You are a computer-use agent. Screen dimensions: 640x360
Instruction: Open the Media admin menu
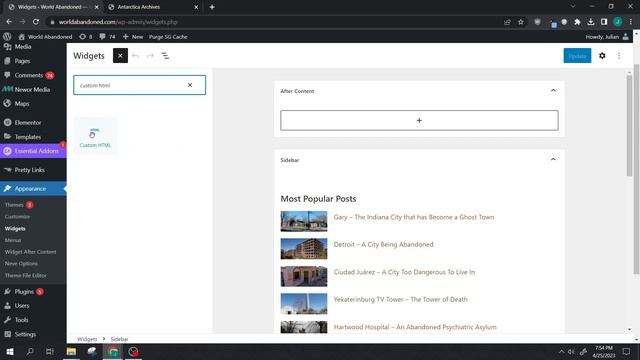pos(23,47)
